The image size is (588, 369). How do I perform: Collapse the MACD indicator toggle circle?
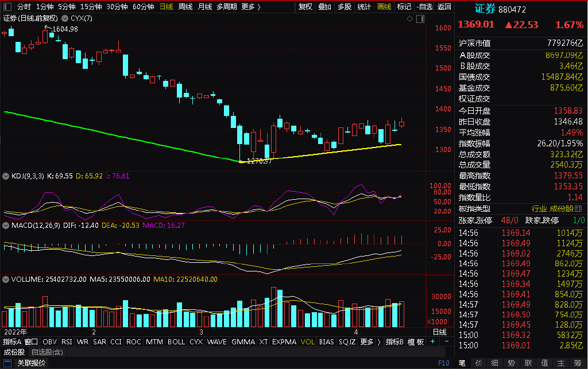coord(6,226)
